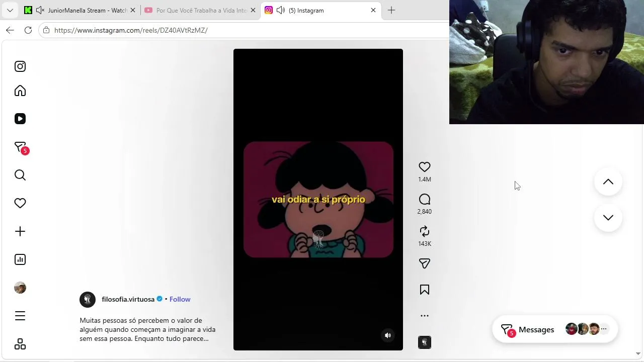Share the reel with the send icon

click(425, 263)
